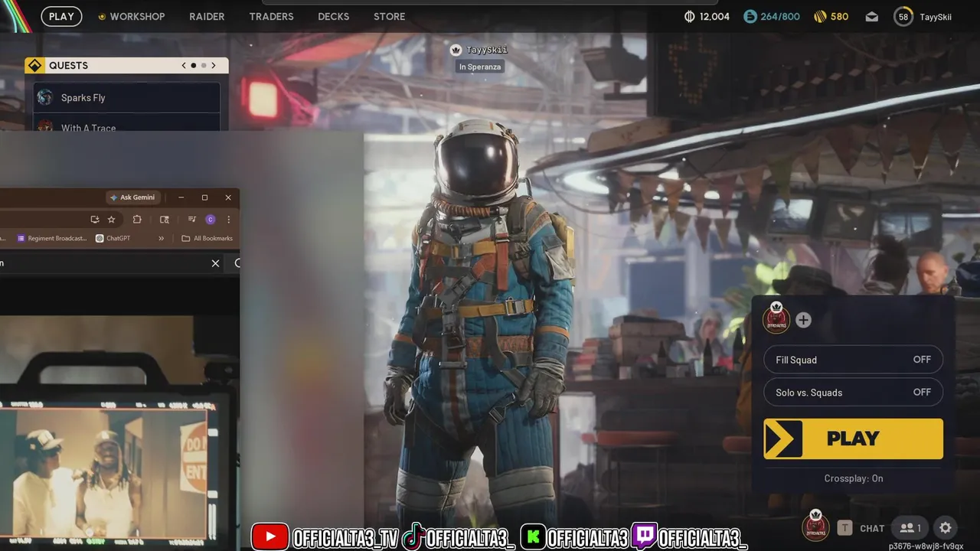Open the WORKSHOP tab
The image size is (980, 551).
coord(132,16)
